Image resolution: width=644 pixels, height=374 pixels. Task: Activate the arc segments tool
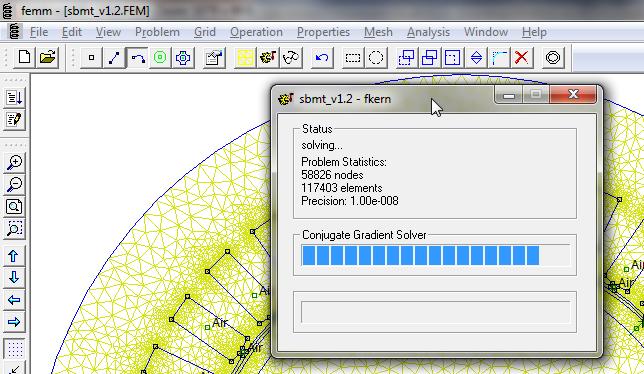pyautogui.click(x=137, y=57)
